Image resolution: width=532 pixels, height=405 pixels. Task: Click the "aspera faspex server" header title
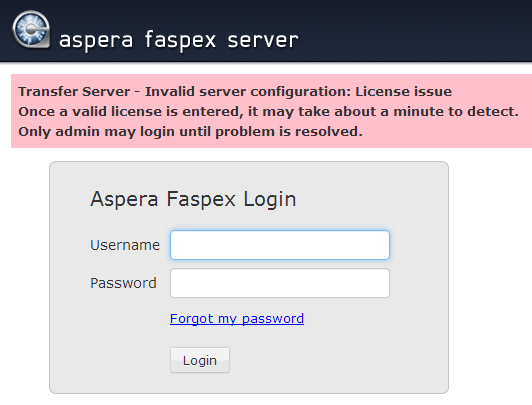[x=178, y=40]
